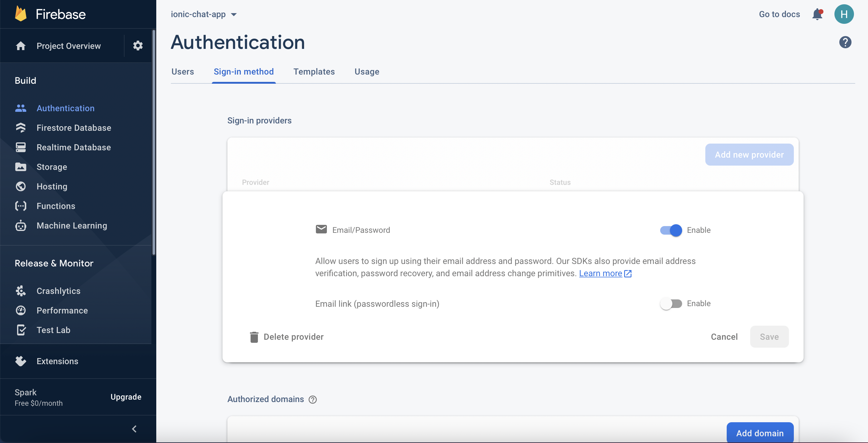
Task: Open Firestore Database in the sidebar
Action: tap(74, 128)
